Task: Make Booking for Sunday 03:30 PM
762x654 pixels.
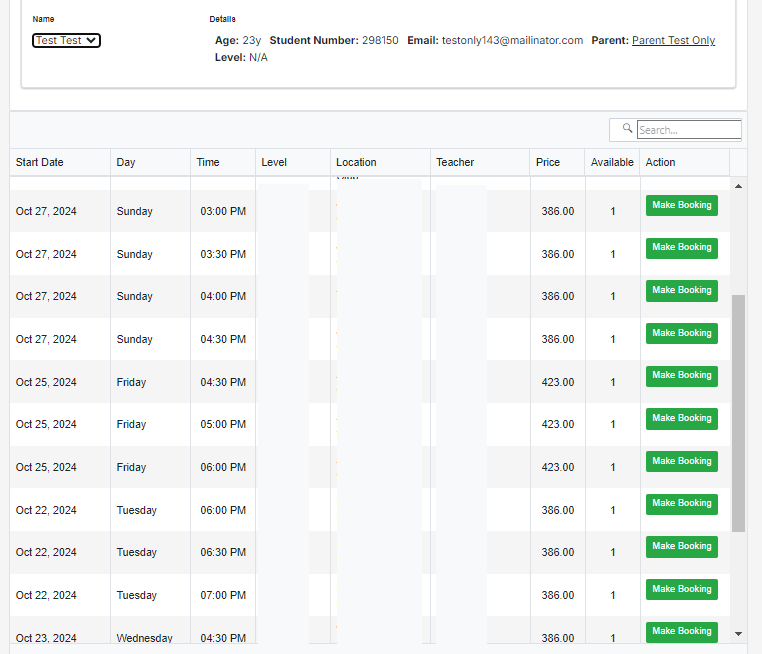Action: pos(681,248)
